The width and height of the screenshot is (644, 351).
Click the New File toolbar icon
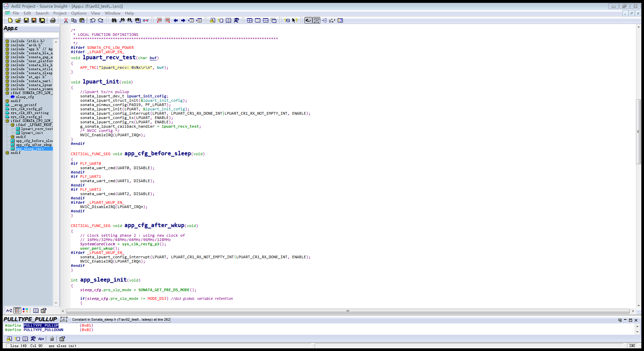click(10, 20)
